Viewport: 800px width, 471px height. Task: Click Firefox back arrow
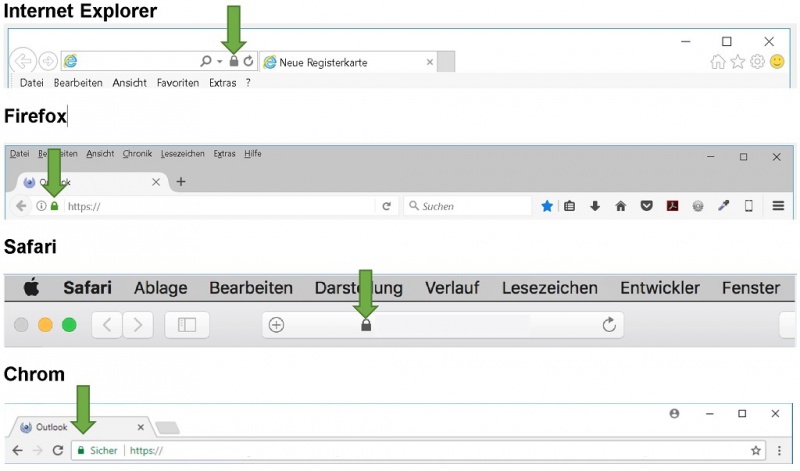[x=21, y=206]
